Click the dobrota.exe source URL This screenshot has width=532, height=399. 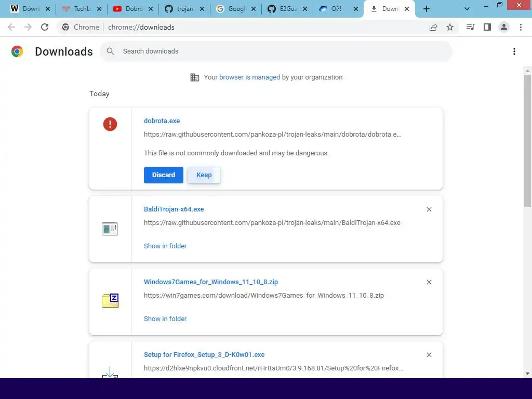272,135
